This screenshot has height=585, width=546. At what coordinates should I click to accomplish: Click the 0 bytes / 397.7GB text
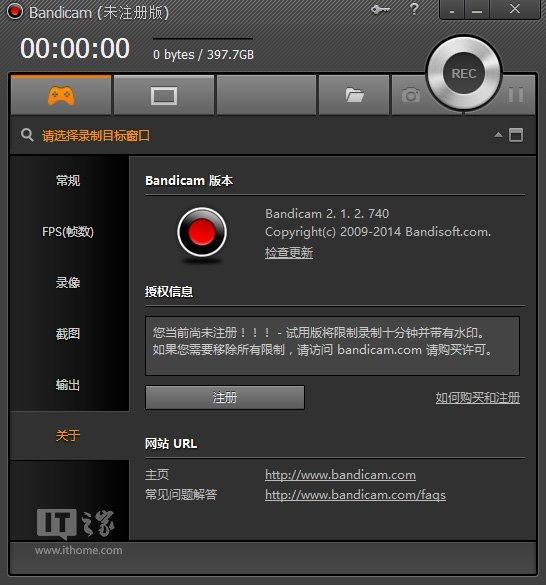203,55
